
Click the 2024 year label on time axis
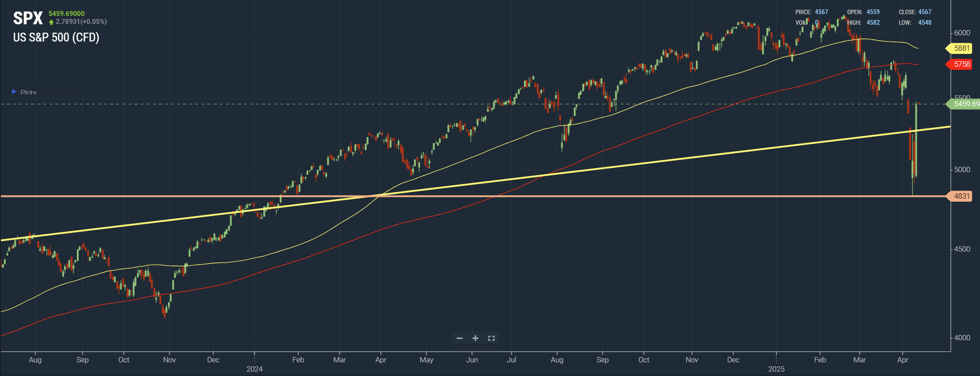click(x=254, y=369)
